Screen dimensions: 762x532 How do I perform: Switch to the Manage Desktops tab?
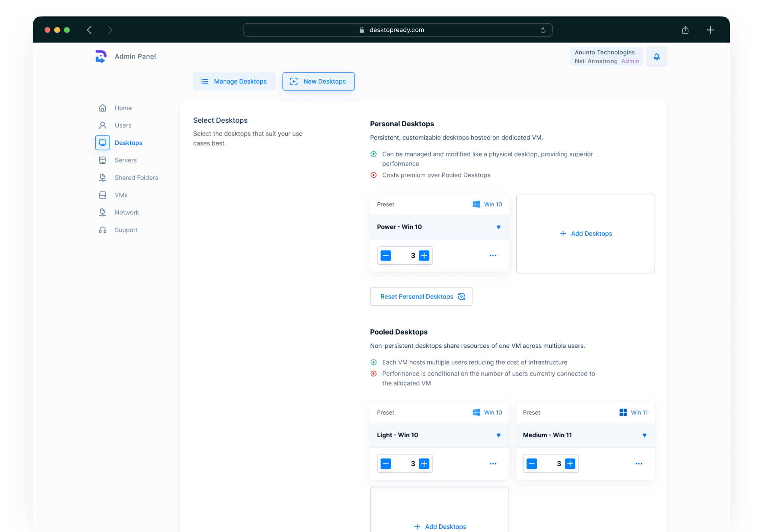pyautogui.click(x=234, y=81)
